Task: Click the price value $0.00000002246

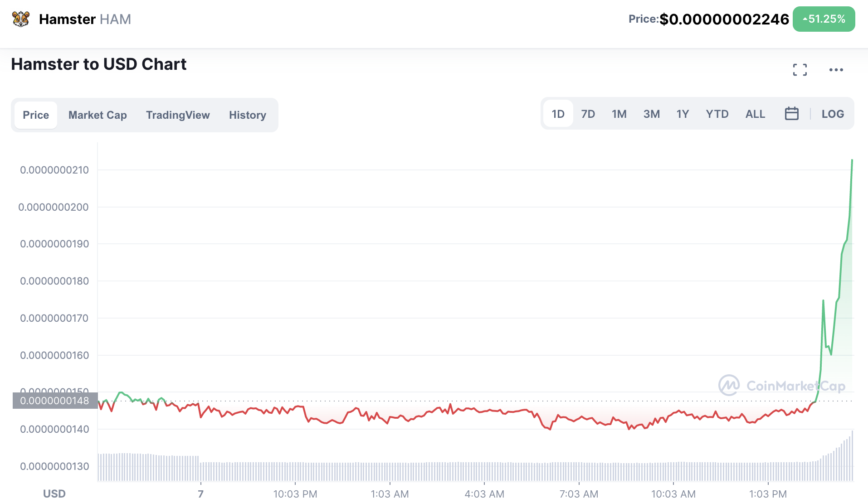Action: coord(724,19)
